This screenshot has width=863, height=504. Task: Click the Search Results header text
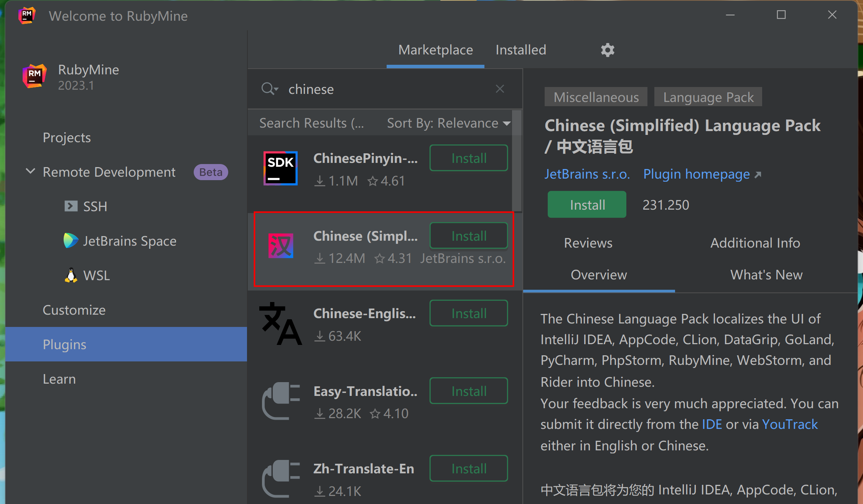pos(311,123)
